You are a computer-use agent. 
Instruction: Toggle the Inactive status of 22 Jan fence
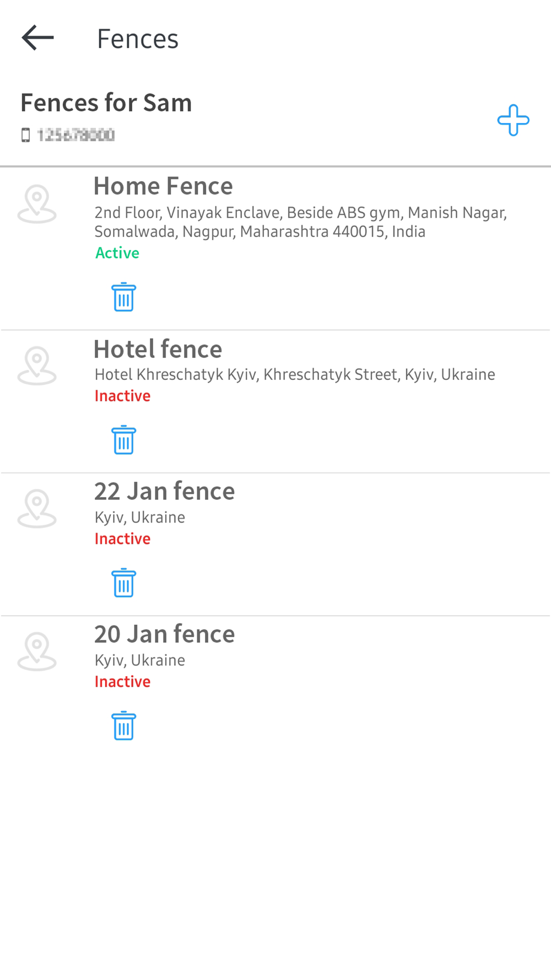point(122,539)
